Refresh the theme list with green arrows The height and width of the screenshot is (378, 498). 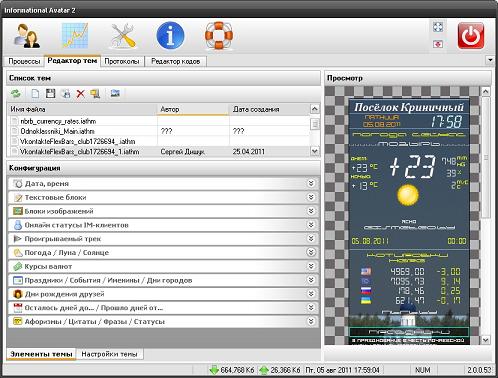16,94
